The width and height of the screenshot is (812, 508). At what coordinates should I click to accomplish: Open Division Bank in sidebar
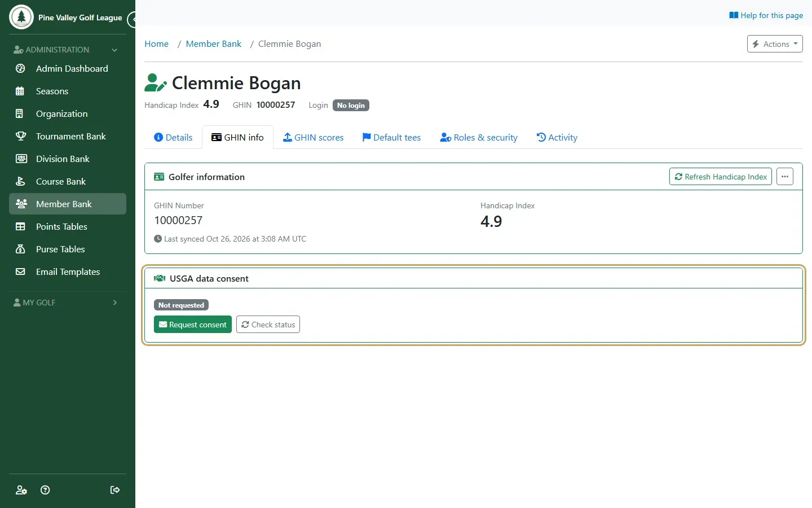pyautogui.click(x=68, y=159)
